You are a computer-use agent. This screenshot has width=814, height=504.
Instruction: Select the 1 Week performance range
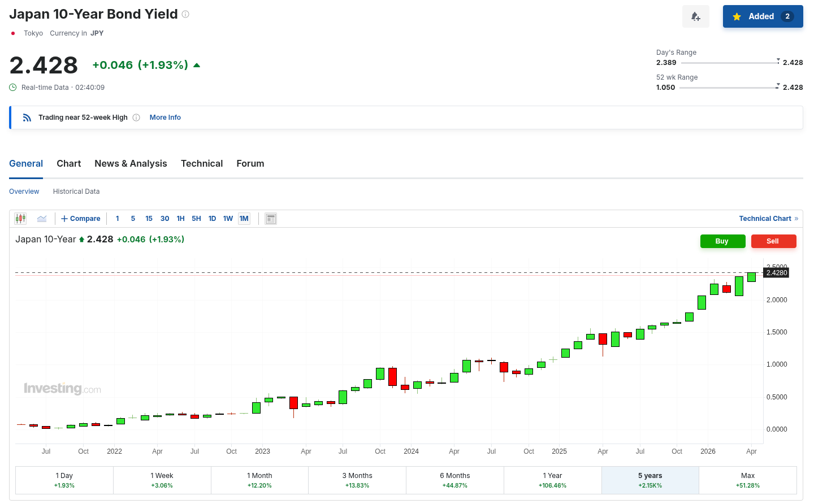click(x=162, y=480)
